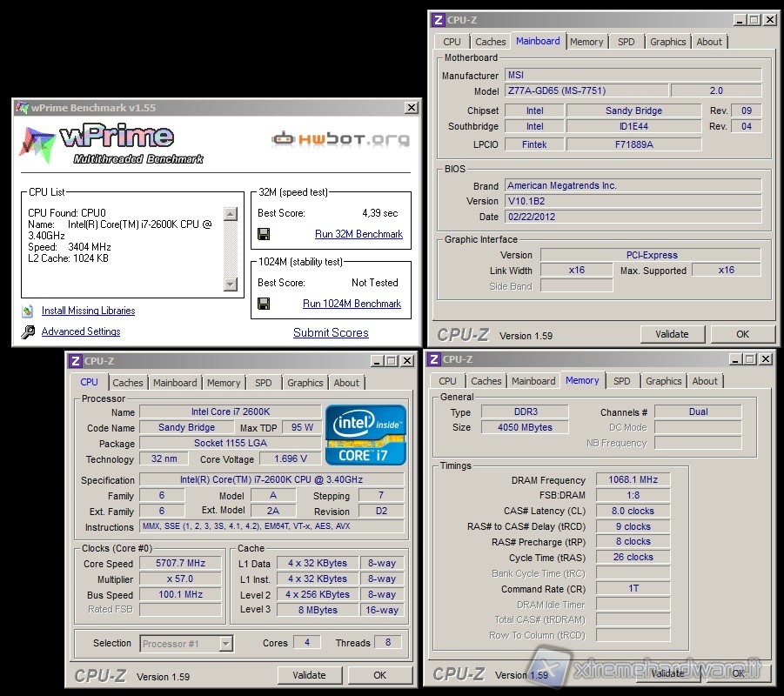Run the 1024M stability benchmark

(x=352, y=304)
